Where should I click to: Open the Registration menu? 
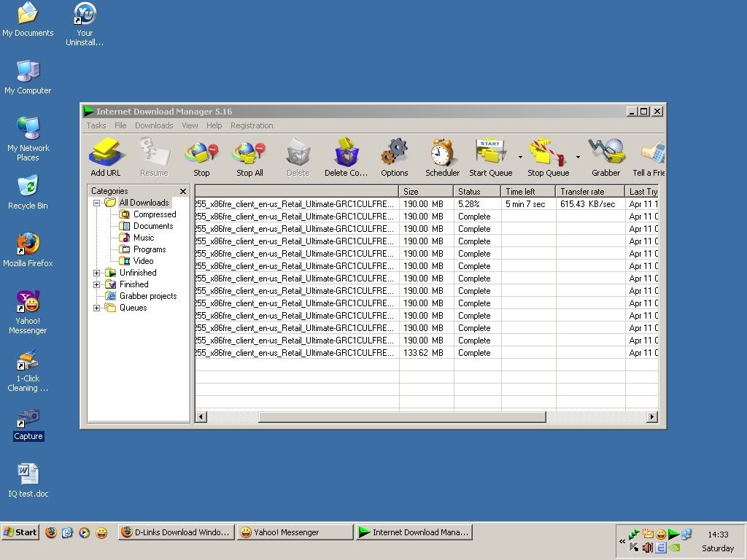click(x=252, y=125)
